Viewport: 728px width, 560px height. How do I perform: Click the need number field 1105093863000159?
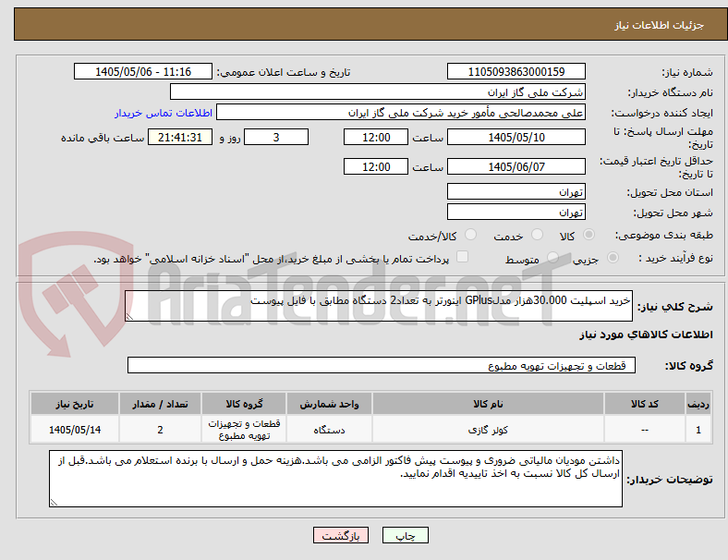click(x=516, y=71)
